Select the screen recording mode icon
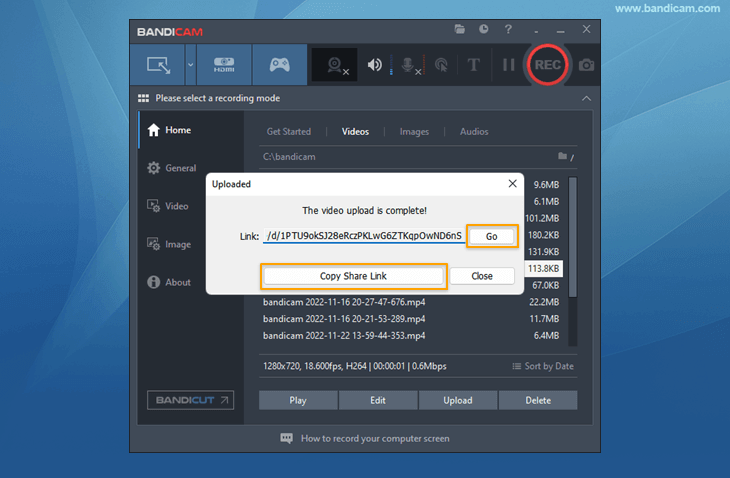Screen dimensions: 730x478 click(x=158, y=65)
